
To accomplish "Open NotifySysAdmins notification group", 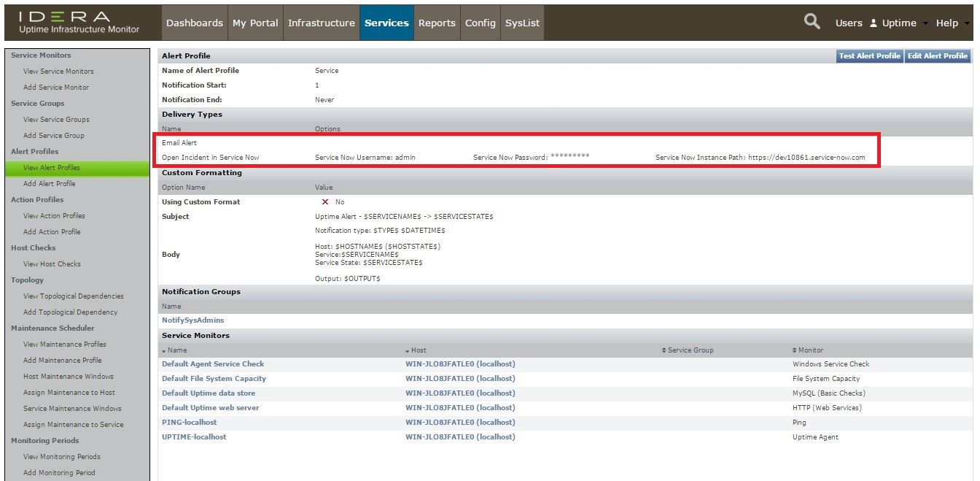I will (x=193, y=320).
